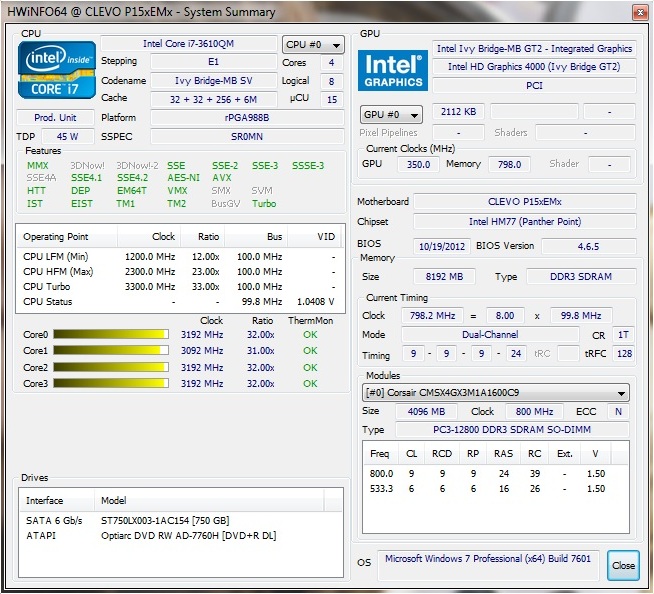
Task: Open the GPU #0 selector dropdown
Action: 391,114
